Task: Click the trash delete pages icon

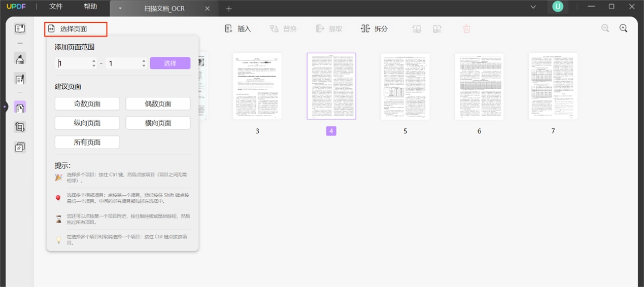Action: coord(466,29)
